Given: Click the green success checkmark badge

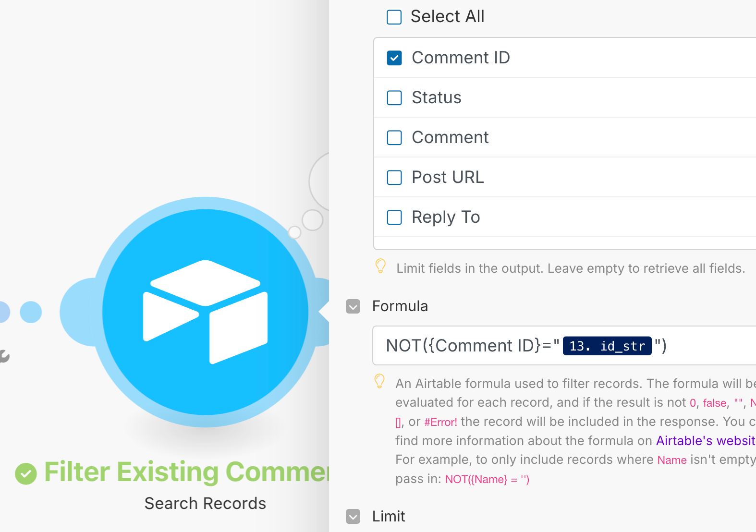Looking at the screenshot, I should coord(26,473).
